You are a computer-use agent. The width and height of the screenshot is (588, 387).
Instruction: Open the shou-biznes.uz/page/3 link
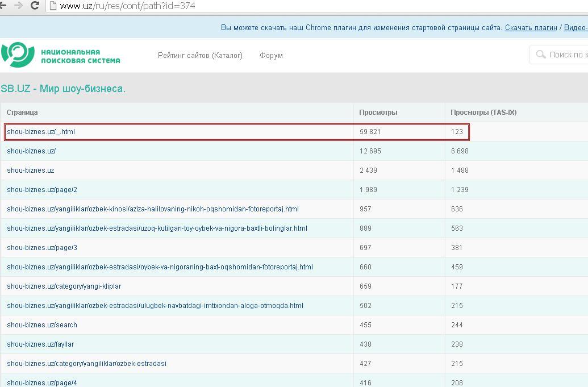tap(42, 248)
